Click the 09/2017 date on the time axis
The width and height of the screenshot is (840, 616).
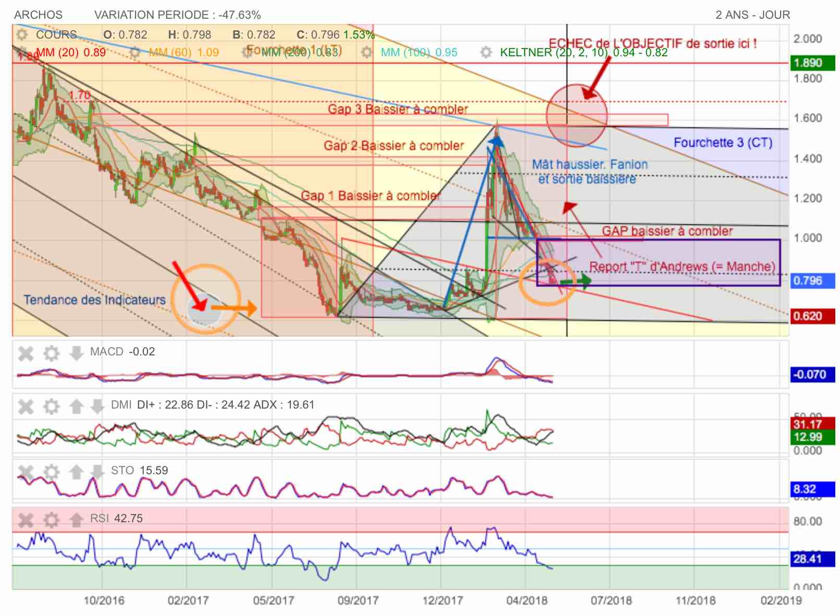358,600
